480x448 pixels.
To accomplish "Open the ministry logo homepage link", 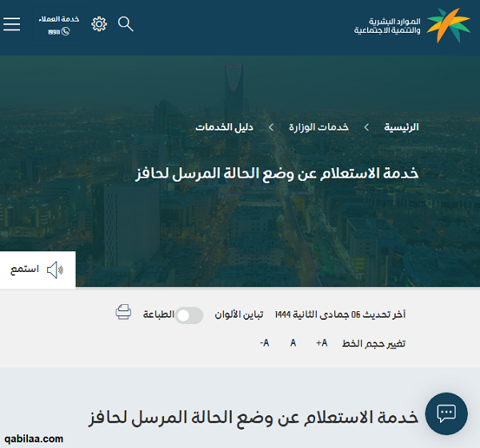I will coord(412,26).
